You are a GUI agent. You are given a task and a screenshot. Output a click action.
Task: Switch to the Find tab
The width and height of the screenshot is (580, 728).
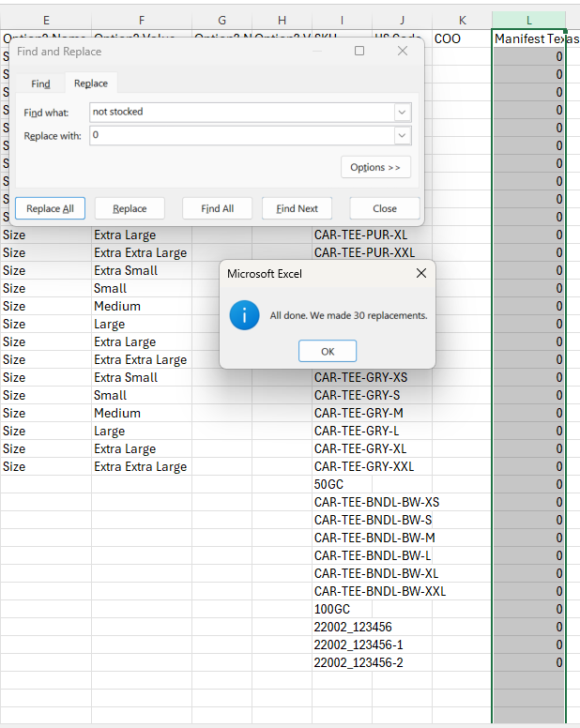tap(40, 83)
